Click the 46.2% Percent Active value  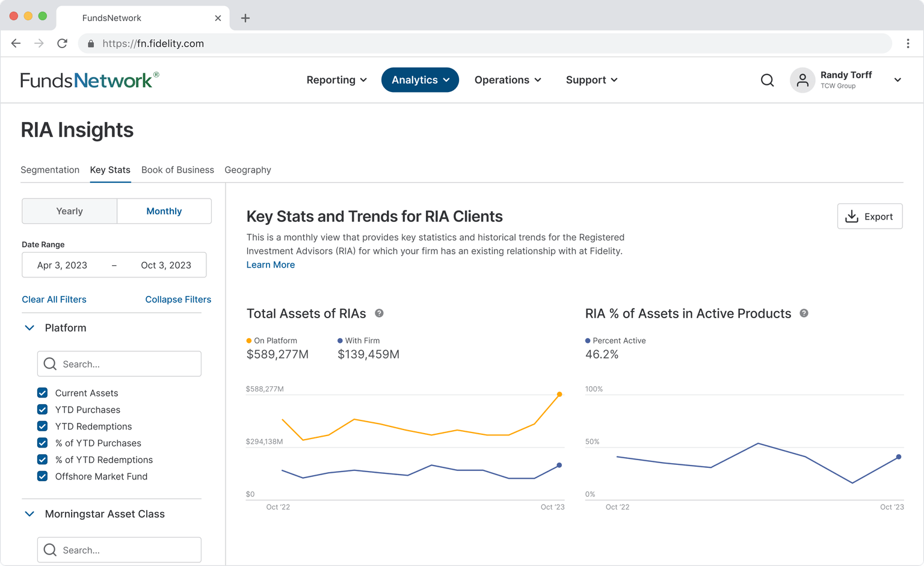tap(602, 354)
